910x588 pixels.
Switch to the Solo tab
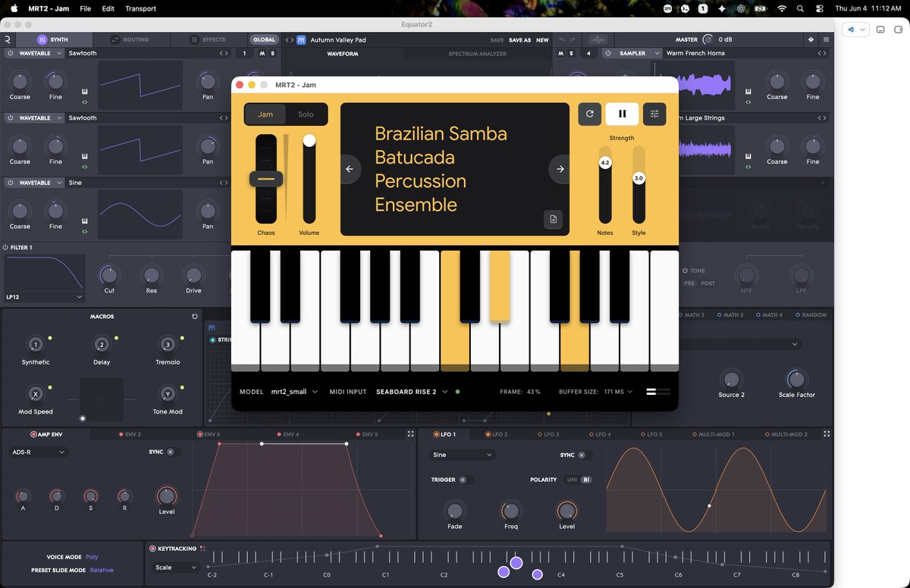306,114
